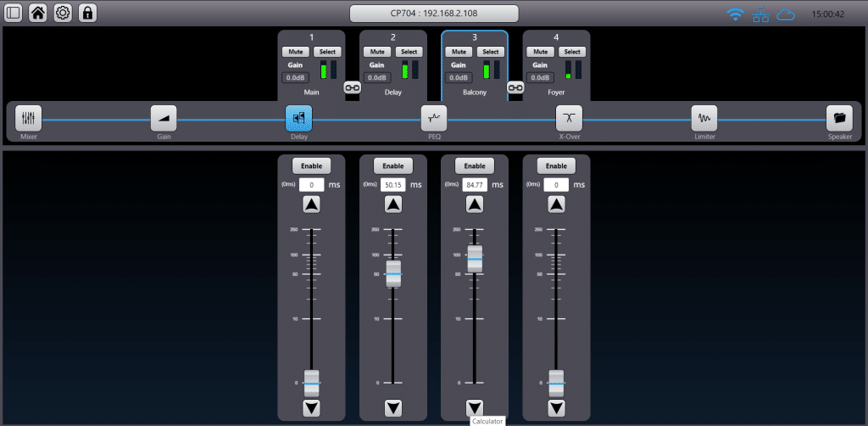
Task: Click channel 4 delay fader handle
Action: tap(556, 383)
